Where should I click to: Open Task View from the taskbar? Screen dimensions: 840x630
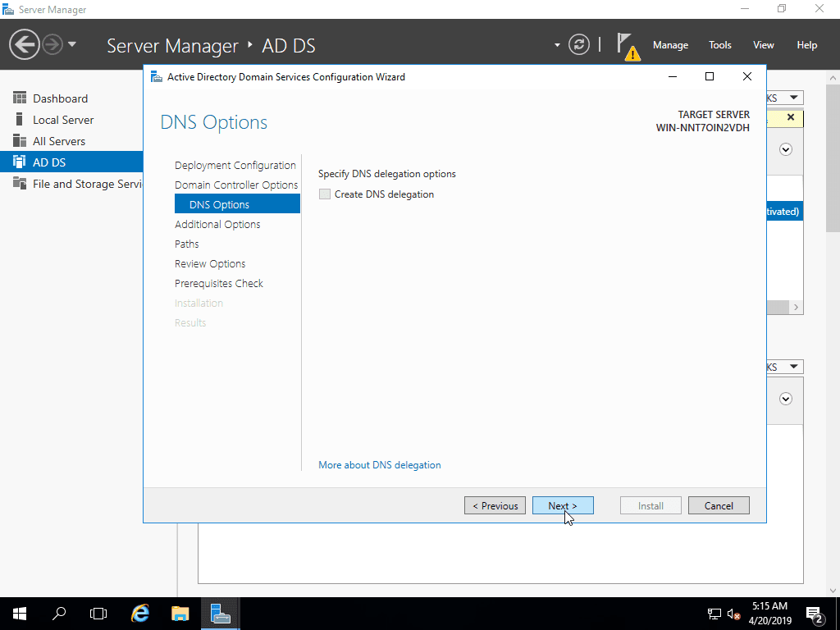[98, 614]
